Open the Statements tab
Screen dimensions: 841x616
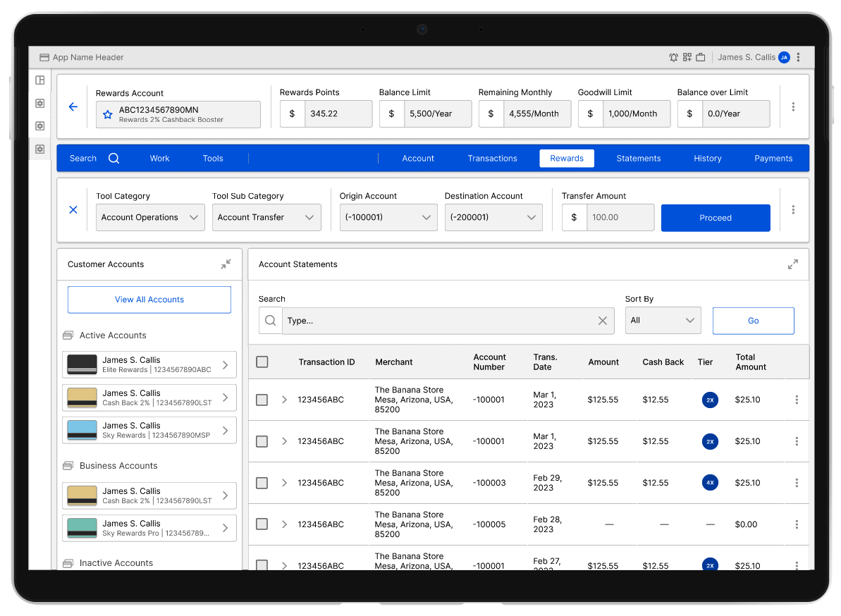pyautogui.click(x=638, y=159)
